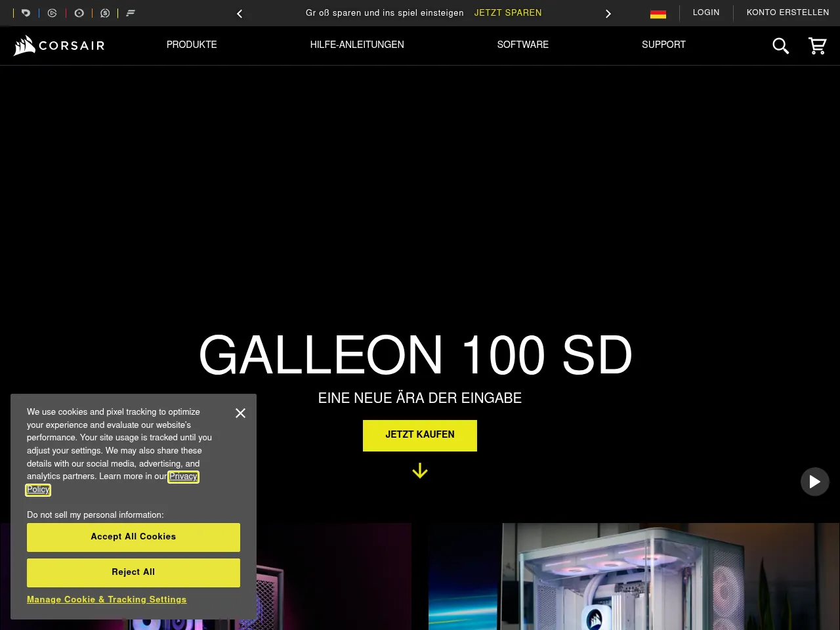Open the PRODUKTE menu
The image size is (840, 630).
click(x=192, y=45)
